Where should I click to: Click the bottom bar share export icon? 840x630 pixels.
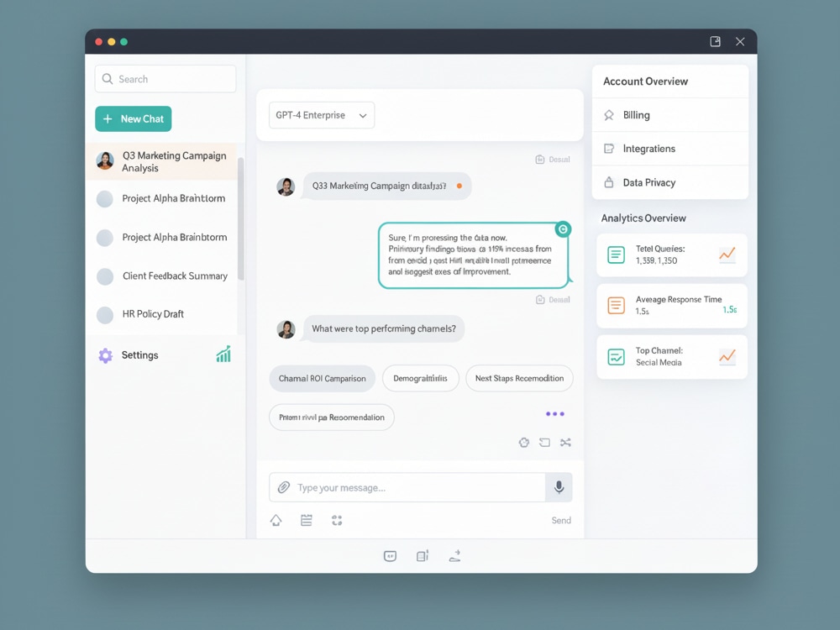pos(454,556)
